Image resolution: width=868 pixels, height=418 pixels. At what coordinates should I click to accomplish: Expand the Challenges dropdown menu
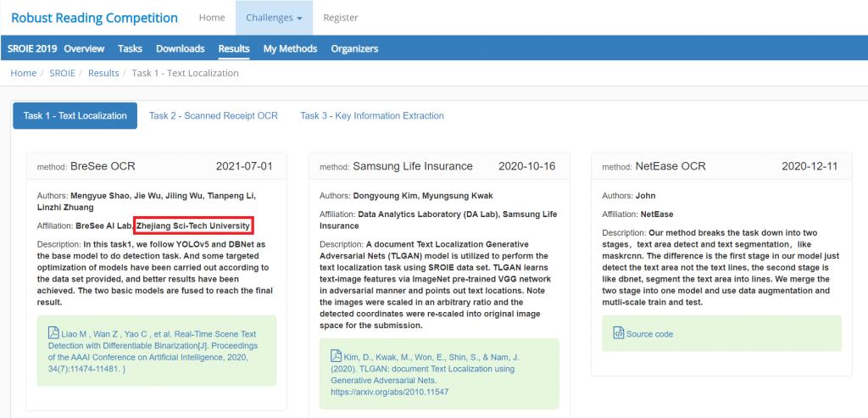coord(274,18)
